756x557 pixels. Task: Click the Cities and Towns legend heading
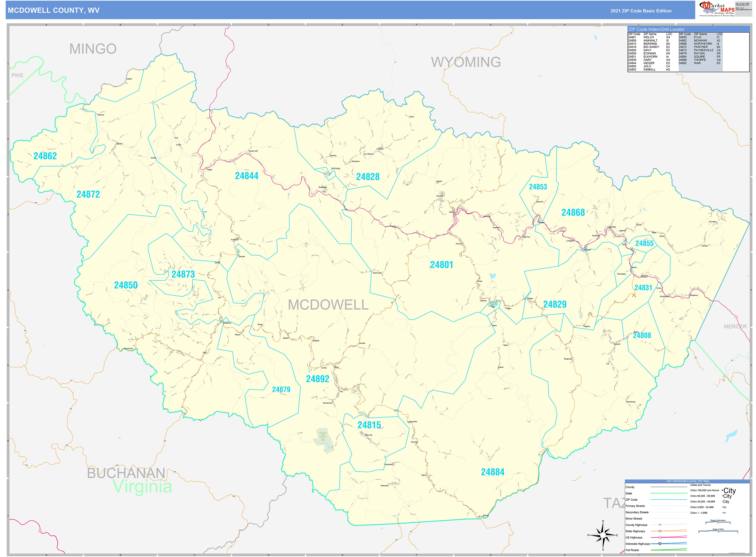[x=701, y=485]
